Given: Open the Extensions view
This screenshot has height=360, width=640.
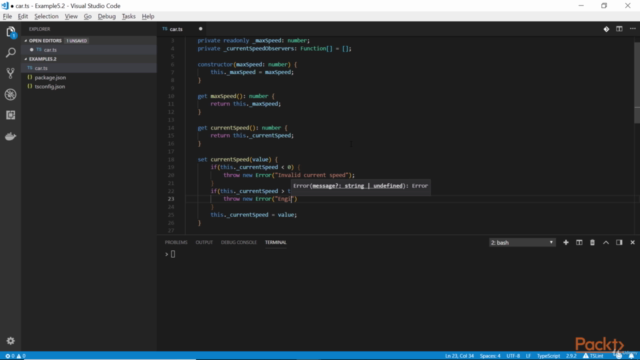Looking at the screenshot, I should 11,115.
